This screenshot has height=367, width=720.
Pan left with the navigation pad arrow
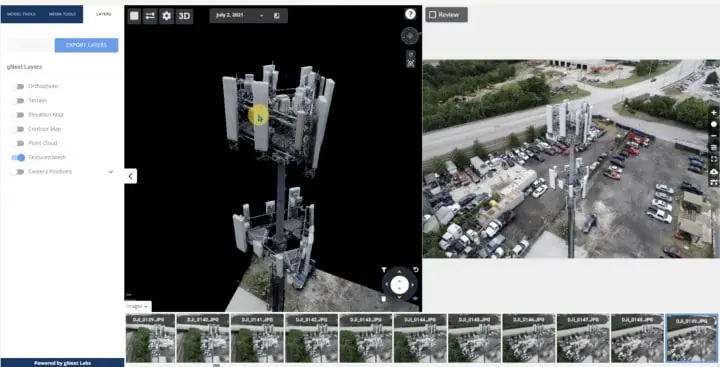387,285
